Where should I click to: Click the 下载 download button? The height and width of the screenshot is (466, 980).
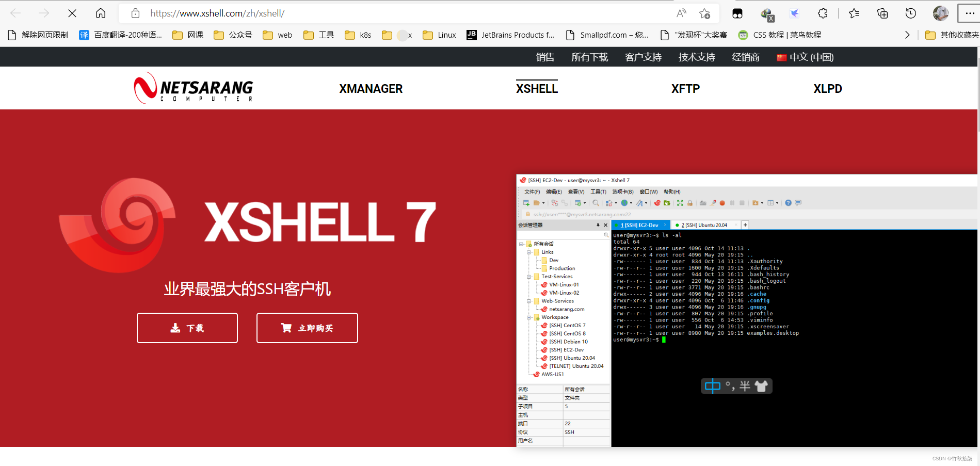tap(187, 328)
